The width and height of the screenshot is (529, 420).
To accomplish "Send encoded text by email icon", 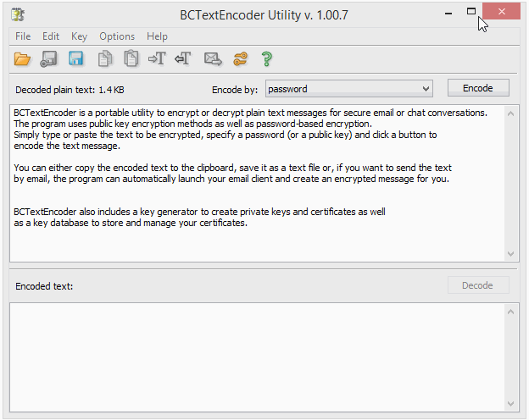I will pos(213,59).
